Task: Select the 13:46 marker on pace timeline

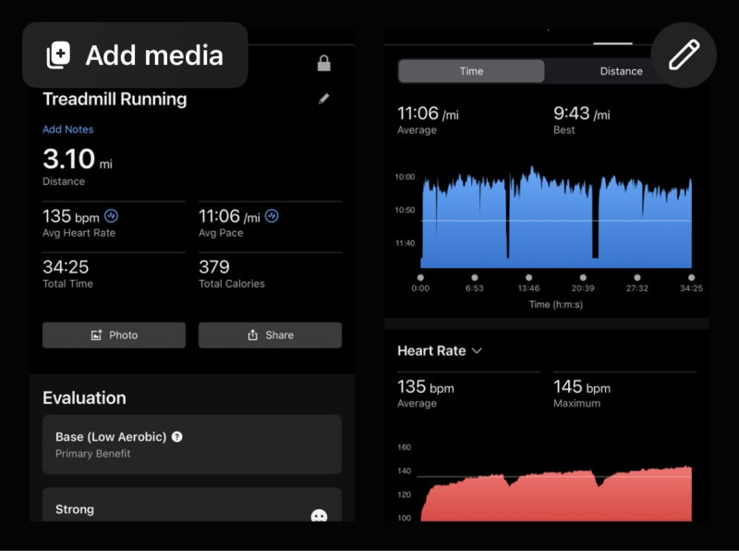Action: point(528,277)
